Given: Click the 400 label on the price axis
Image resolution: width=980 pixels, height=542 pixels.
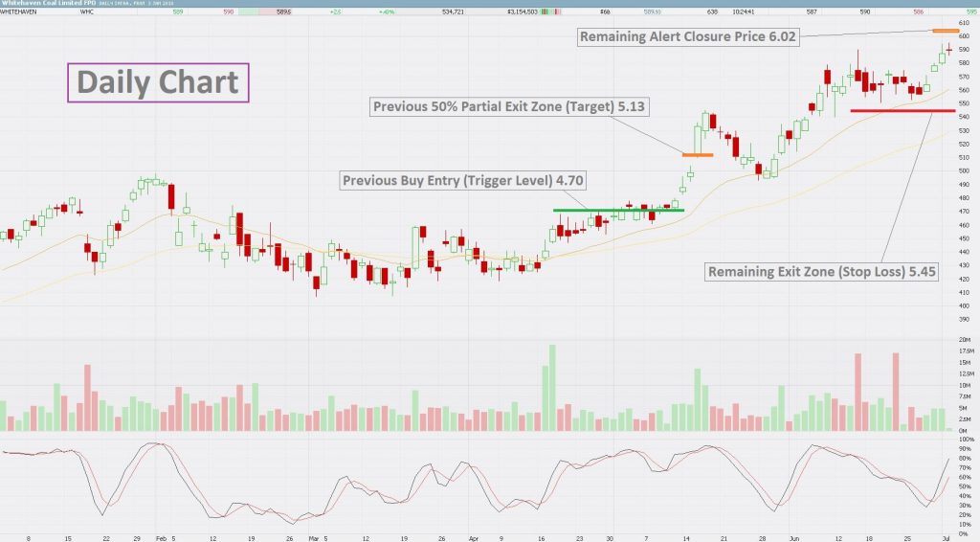Looking at the screenshot, I should pyautogui.click(x=964, y=306).
